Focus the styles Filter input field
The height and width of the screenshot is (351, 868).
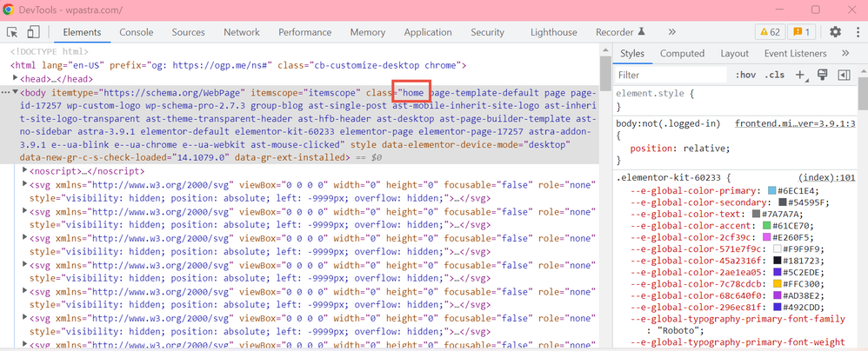point(670,75)
